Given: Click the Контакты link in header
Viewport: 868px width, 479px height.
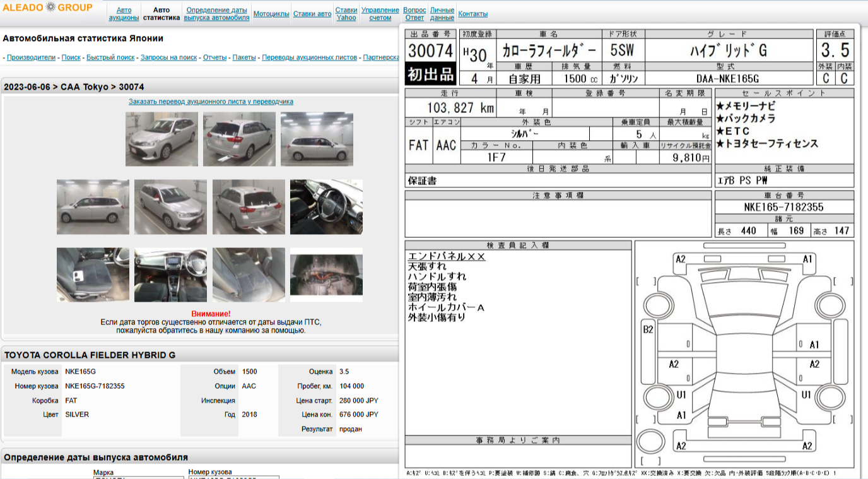Looking at the screenshot, I should tap(472, 14).
